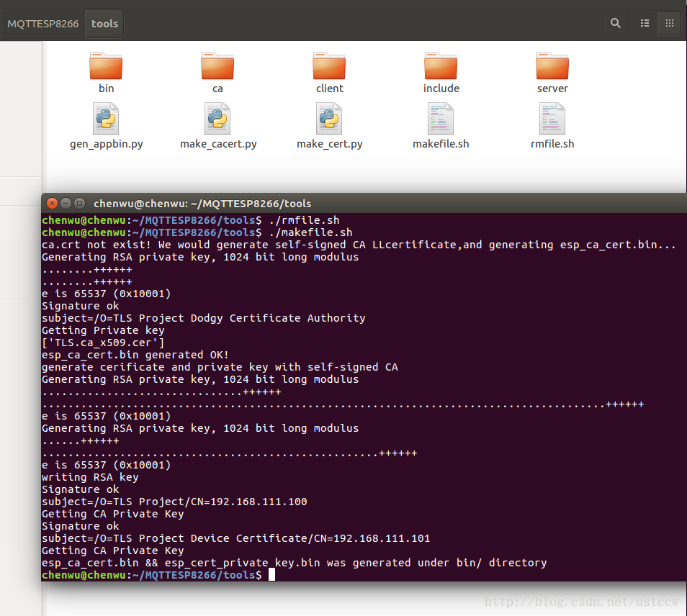
Task: Click the terminal title bar text
Action: (202, 204)
